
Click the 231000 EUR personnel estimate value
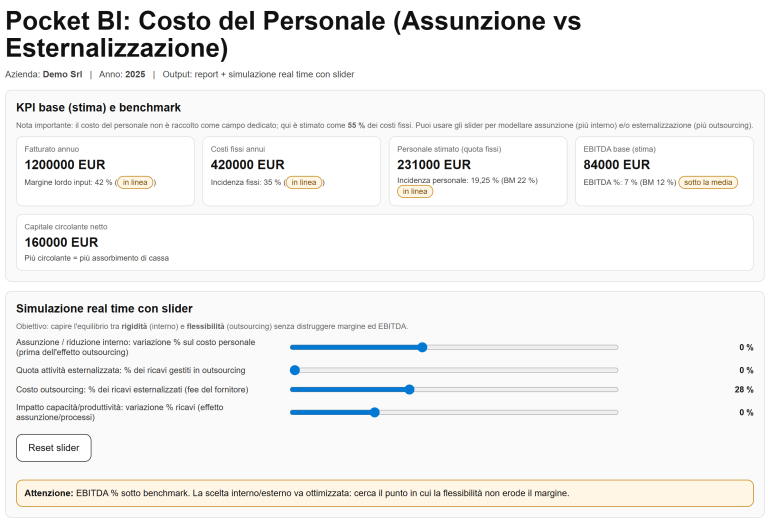tap(433, 164)
